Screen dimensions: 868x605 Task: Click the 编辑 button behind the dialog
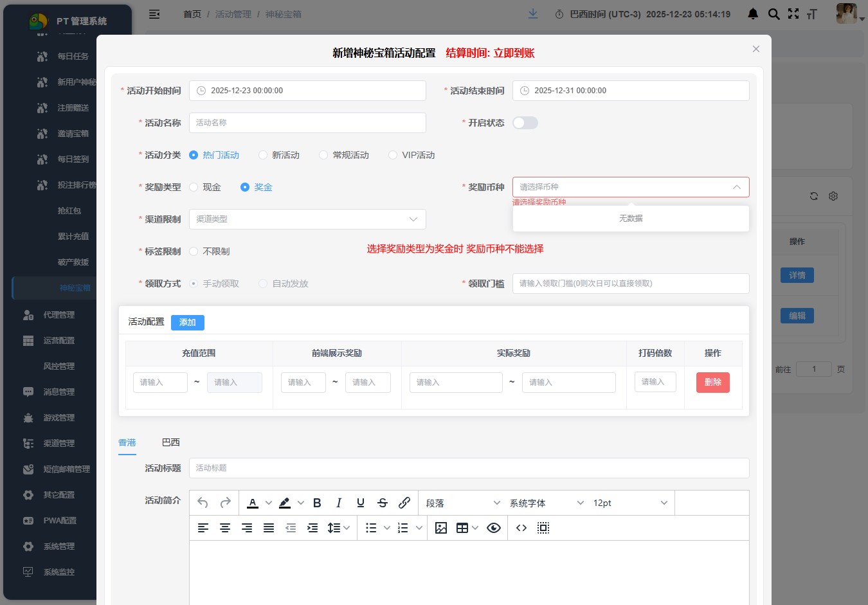(x=797, y=316)
